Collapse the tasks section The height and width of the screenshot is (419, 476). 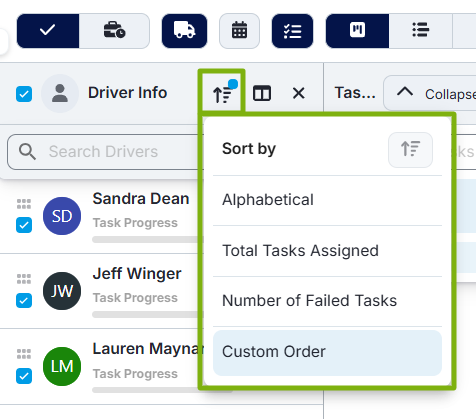click(430, 93)
